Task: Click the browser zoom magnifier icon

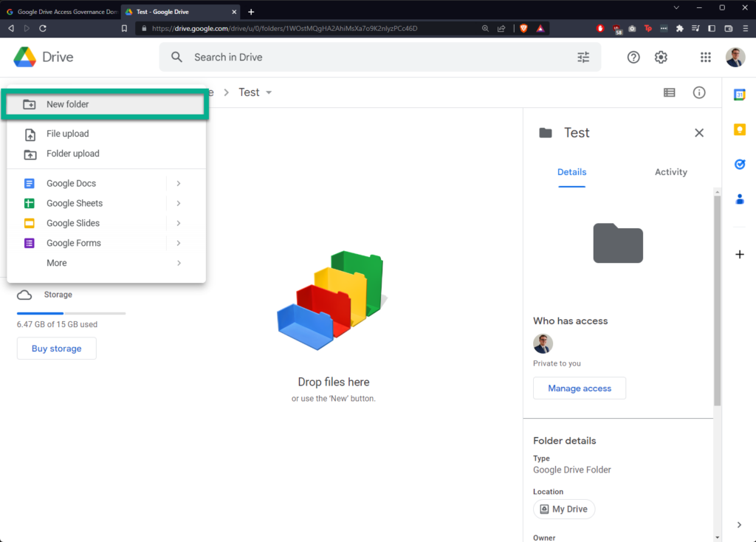Action: pyautogui.click(x=485, y=29)
